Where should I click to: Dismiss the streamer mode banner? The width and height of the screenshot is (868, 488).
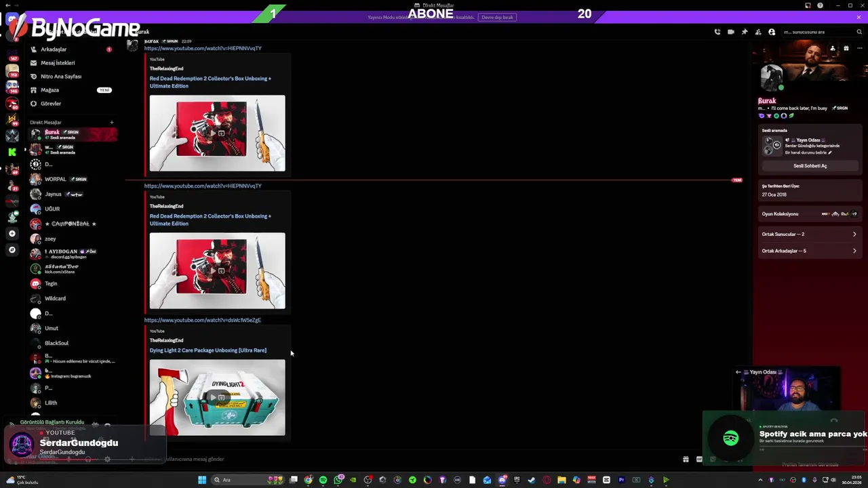tap(859, 17)
